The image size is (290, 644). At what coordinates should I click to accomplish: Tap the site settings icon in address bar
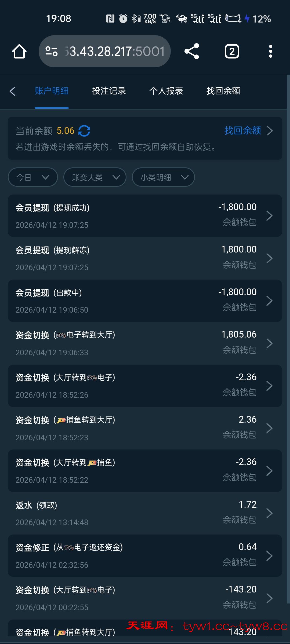point(51,51)
